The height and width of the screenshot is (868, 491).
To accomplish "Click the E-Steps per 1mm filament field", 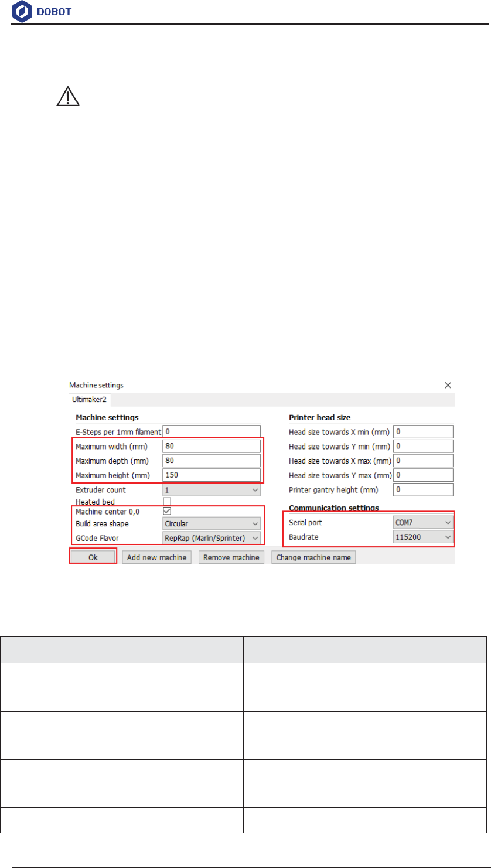I will [212, 432].
